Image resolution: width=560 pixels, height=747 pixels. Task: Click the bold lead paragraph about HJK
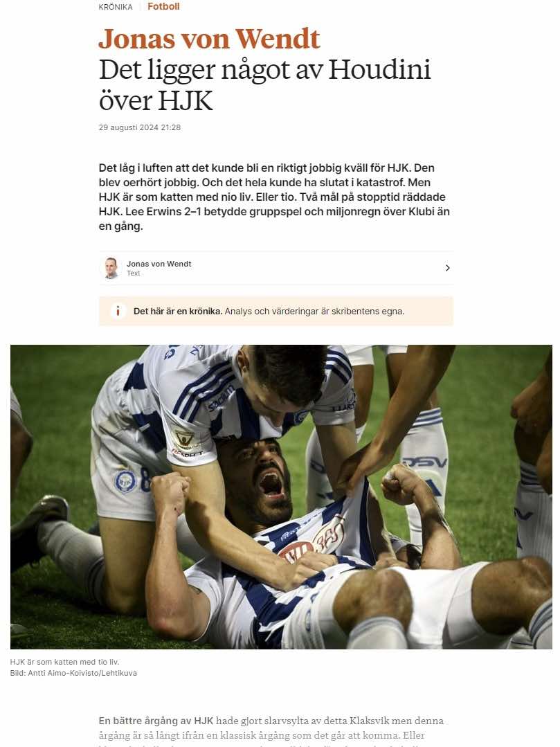click(274, 197)
